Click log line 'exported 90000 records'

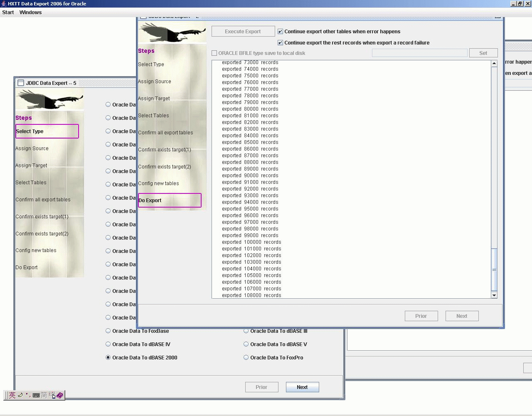pyautogui.click(x=250, y=176)
